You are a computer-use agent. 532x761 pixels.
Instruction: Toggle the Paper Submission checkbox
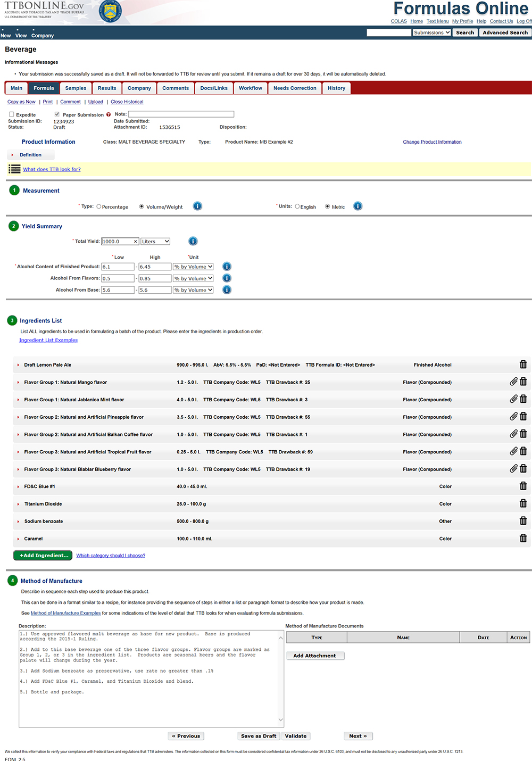pos(57,114)
